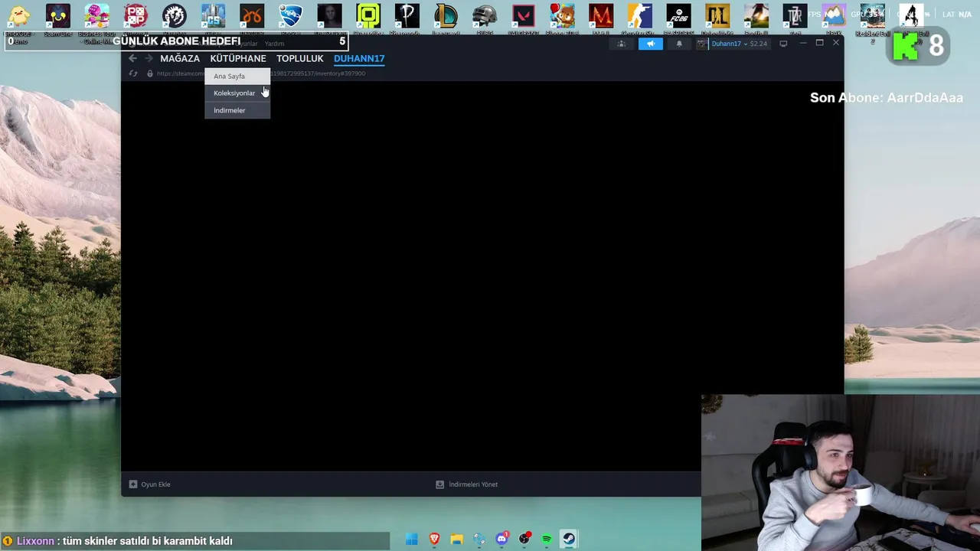Image resolution: width=980 pixels, height=551 pixels.
Task: Click the blue announcements megaphone button
Action: [651, 44]
